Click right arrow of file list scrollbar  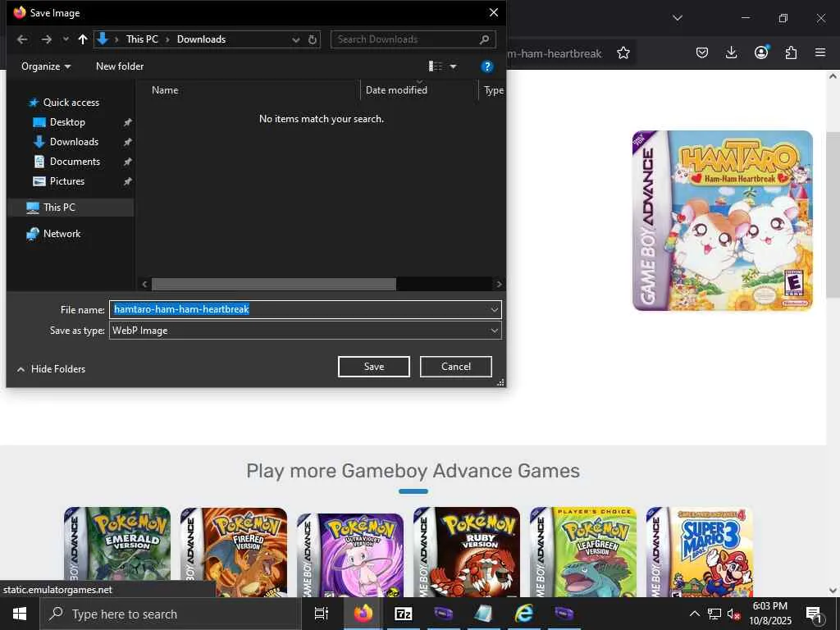[499, 284]
